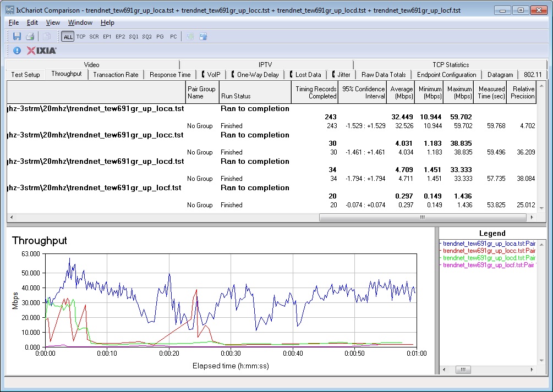The width and height of the screenshot is (553, 392).
Task: Open the Help menu
Action: click(107, 23)
